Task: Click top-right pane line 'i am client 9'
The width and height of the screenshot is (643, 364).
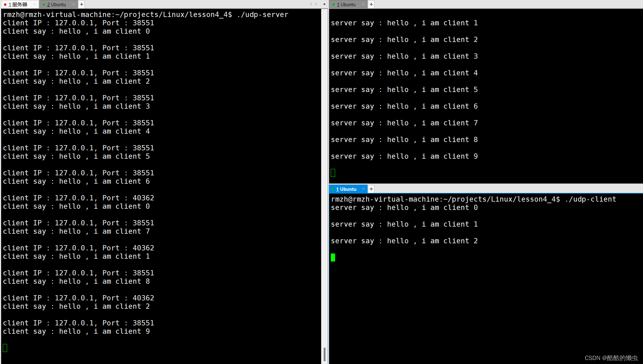Action: tap(404, 156)
